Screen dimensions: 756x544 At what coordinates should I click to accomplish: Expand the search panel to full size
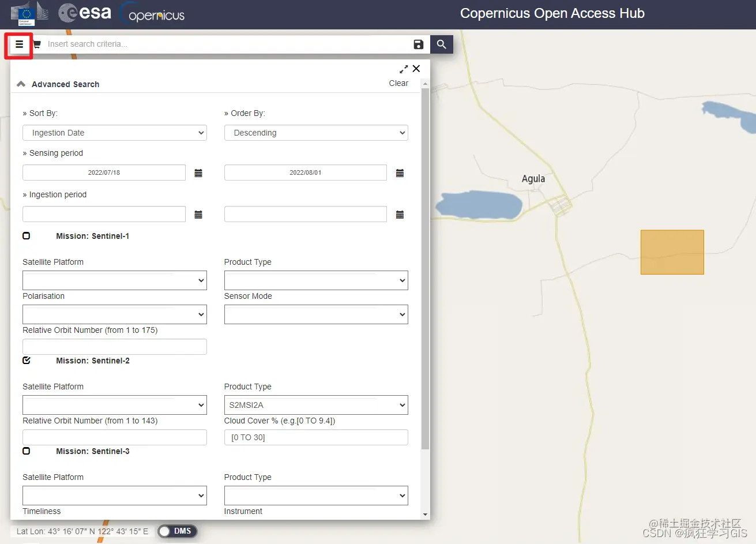[404, 69]
